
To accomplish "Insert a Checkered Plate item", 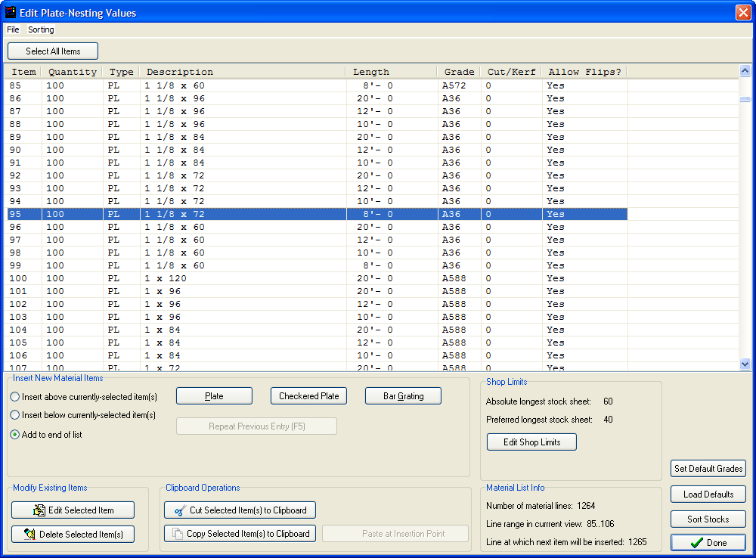I will 309,396.
